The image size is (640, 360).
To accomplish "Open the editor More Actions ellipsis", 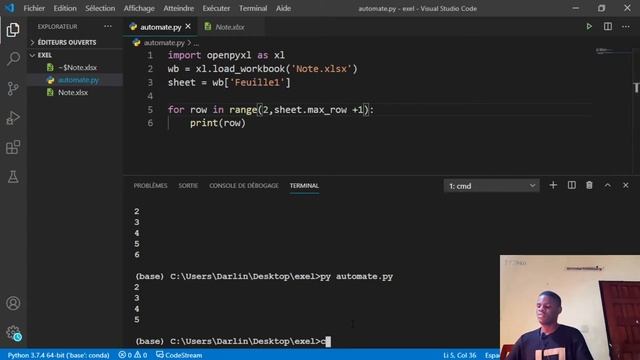I will 626,27.
